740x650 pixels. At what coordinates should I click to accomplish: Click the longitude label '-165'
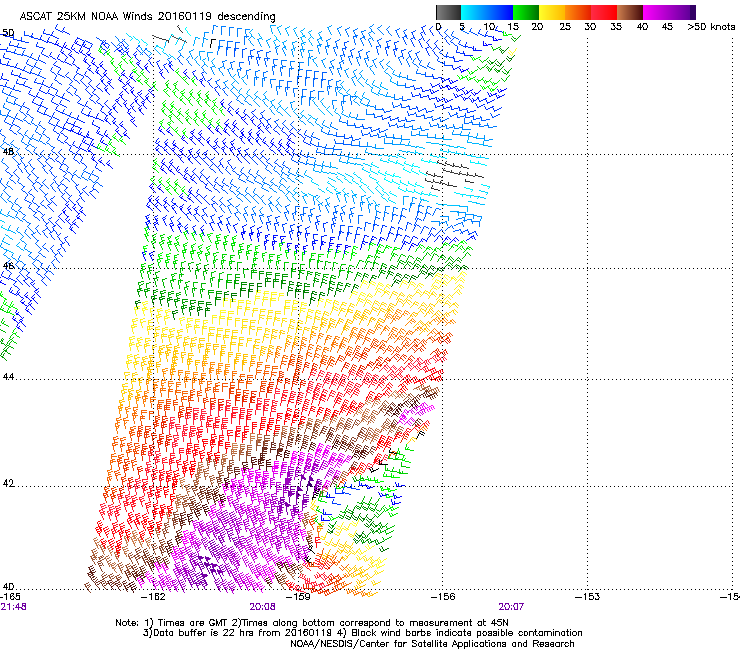point(10,597)
